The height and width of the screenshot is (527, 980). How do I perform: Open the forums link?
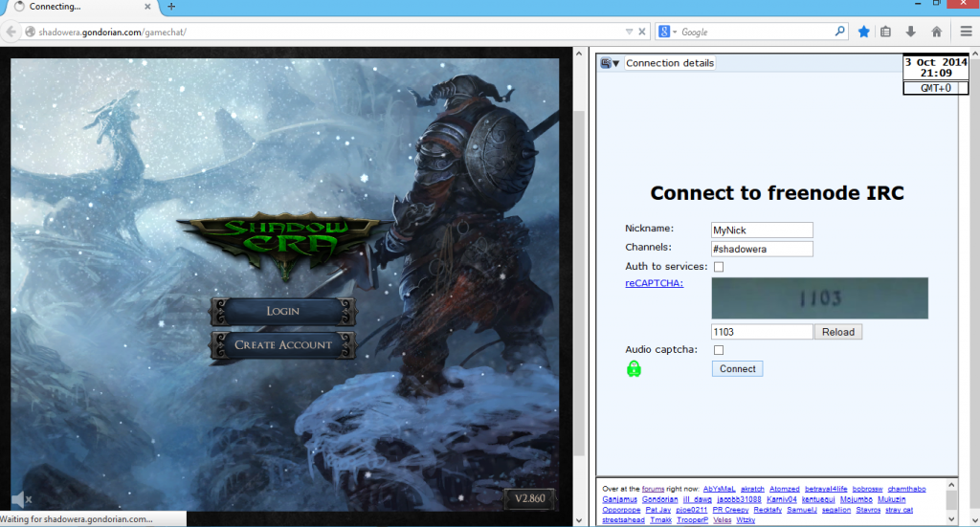(653, 489)
